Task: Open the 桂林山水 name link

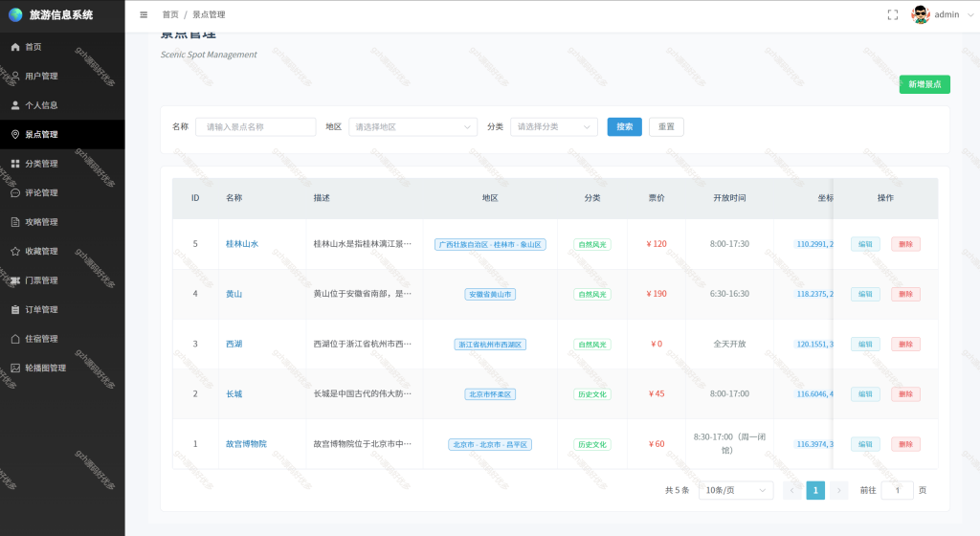Action: 242,244
